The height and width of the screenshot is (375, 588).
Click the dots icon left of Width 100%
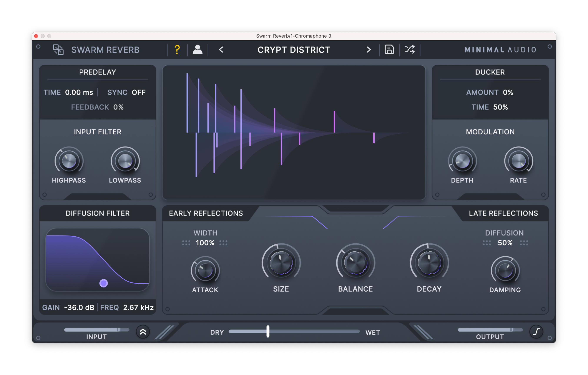[186, 243]
